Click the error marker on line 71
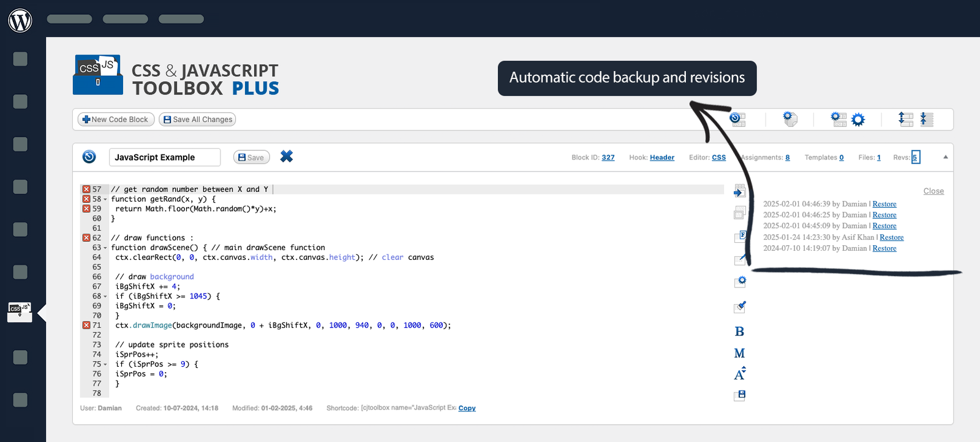 point(86,326)
